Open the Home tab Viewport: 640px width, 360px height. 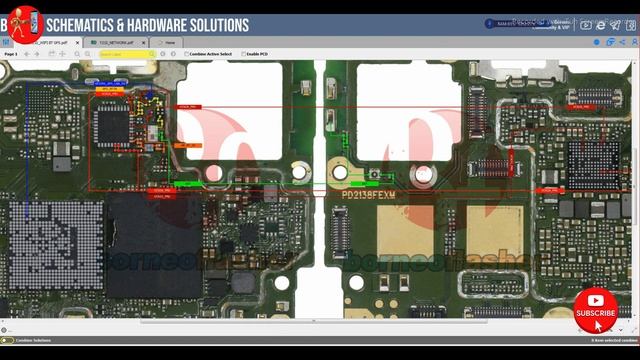tap(167, 42)
